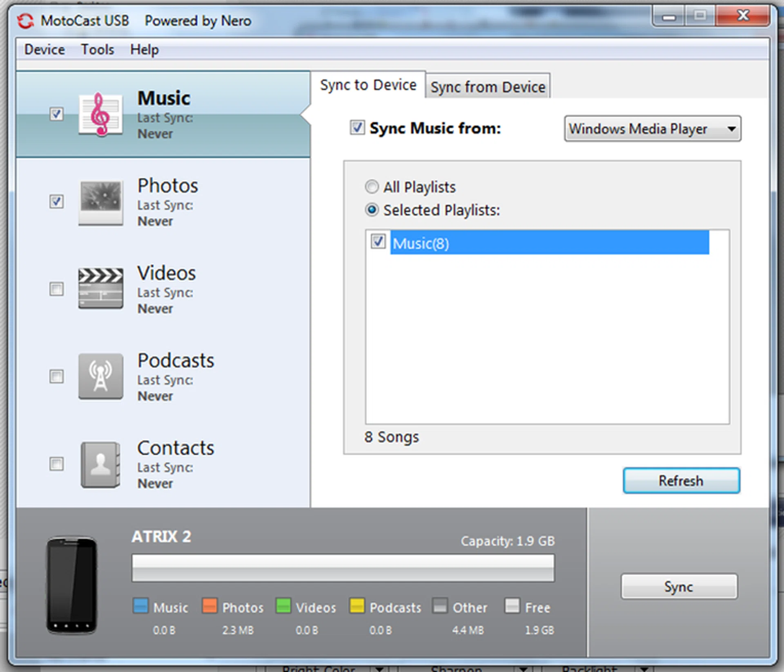The image size is (784, 672).
Task: Select the Music(8) playlist entry
Action: [x=421, y=243]
